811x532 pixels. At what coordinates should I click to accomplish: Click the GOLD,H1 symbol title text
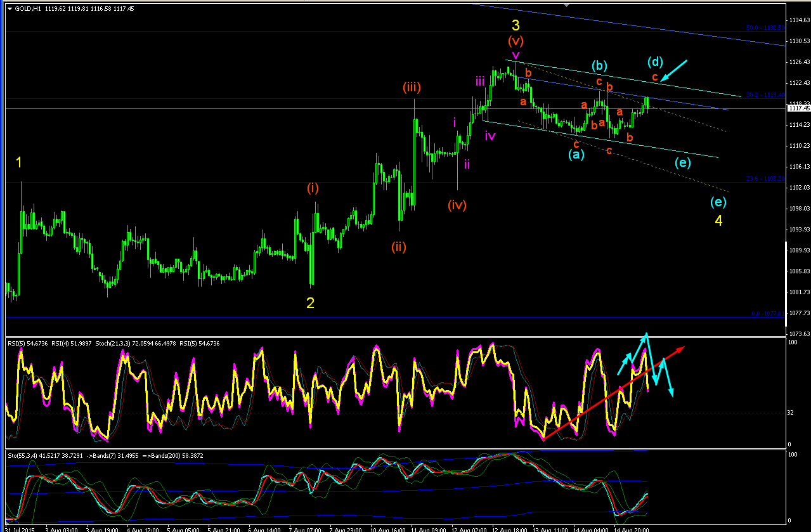(x=27, y=9)
